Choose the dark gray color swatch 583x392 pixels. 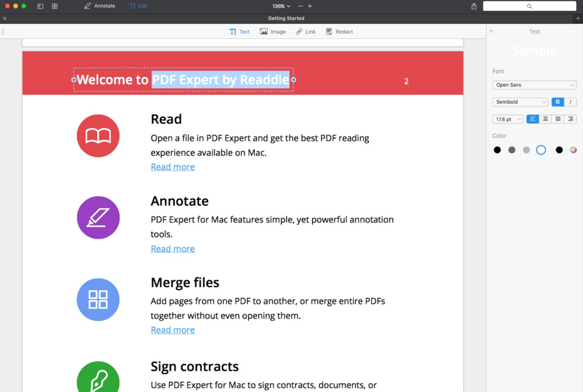pyautogui.click(x=512, y=150)
